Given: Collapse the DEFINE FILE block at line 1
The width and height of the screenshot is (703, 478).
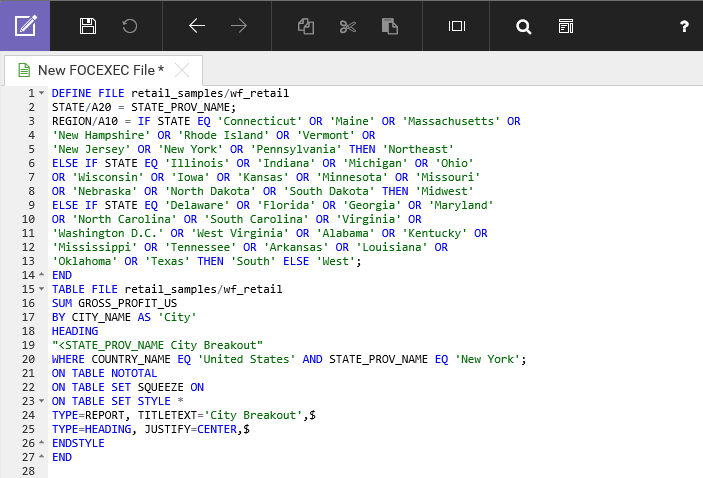Looking at the screenshot, I should tap(41, 93).
